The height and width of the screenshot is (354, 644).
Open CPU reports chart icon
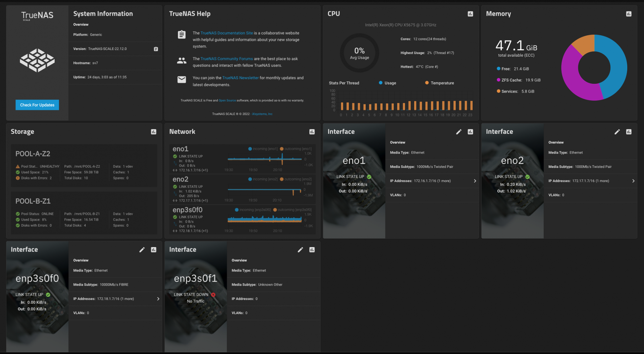point(470,14)
